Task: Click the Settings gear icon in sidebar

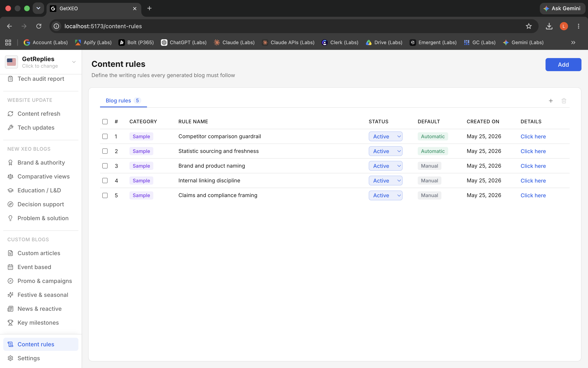Action: (10, 358)
